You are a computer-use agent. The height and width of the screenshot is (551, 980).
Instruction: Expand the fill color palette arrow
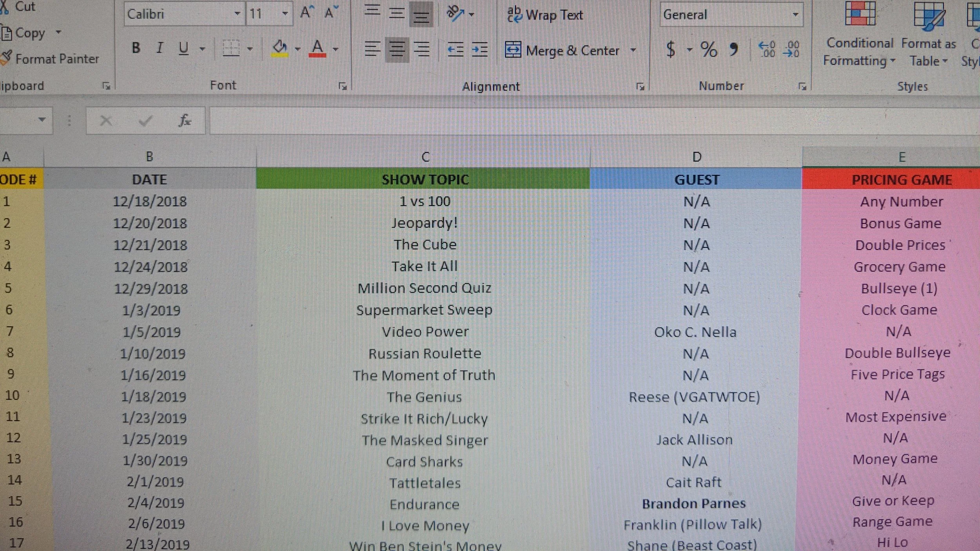[298, 49]
